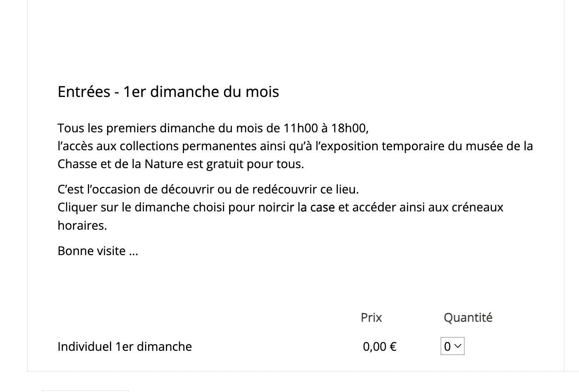Click the 'Prix' column header
The width and height of the screenshot is (579, 392).
371,318
